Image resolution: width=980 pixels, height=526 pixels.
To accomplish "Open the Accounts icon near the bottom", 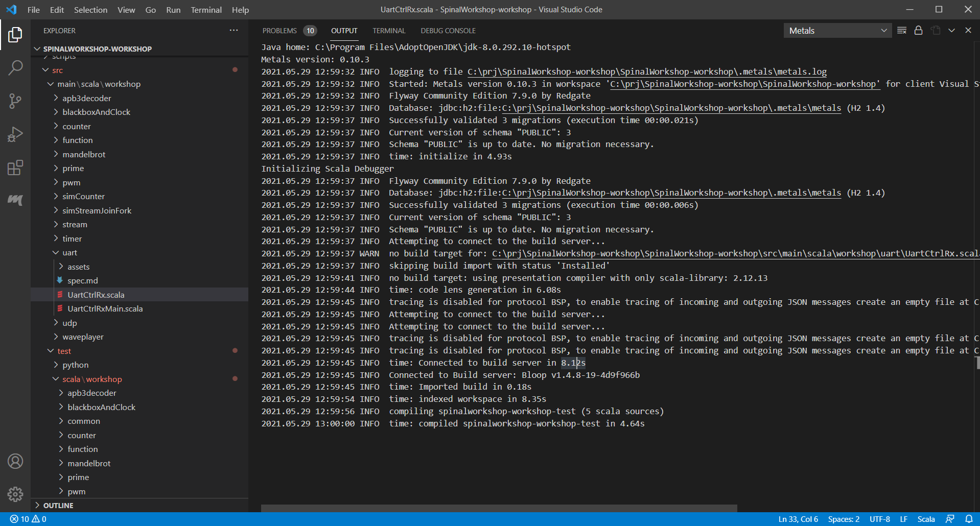I will coord(15,461).
